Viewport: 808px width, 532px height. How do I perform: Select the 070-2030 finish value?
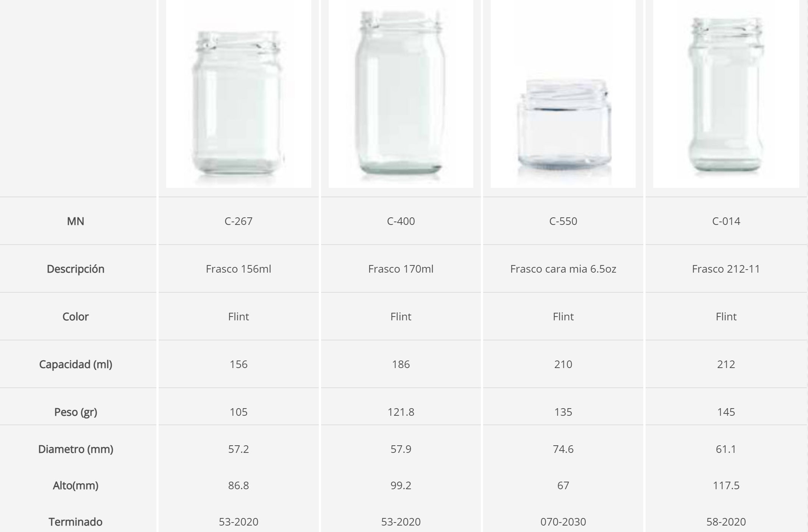pyautogui.click(x=563, y=522)
